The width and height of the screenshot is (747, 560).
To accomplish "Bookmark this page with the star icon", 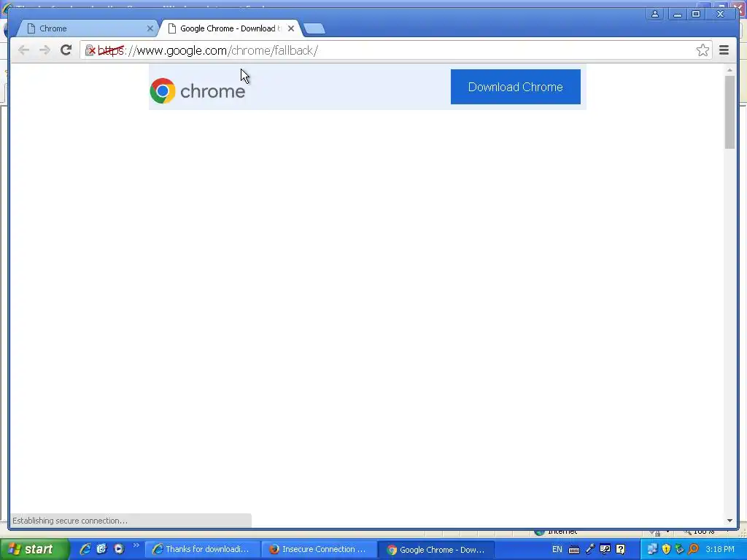I will coord(703,50).
